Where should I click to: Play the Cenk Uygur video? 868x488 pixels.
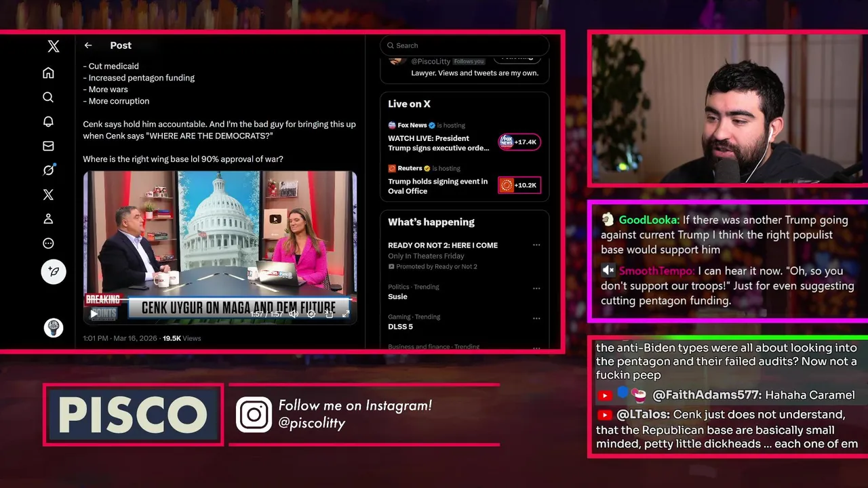[94, 314]
